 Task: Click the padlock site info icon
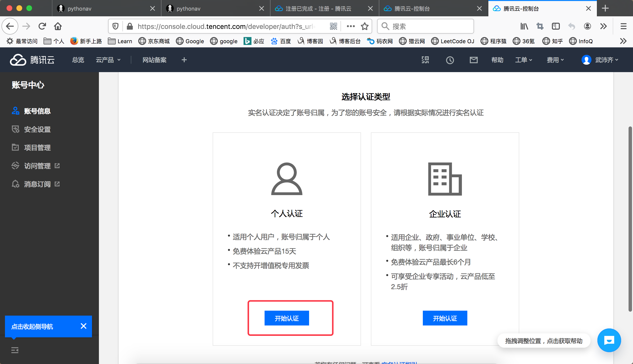click(130, 26)
